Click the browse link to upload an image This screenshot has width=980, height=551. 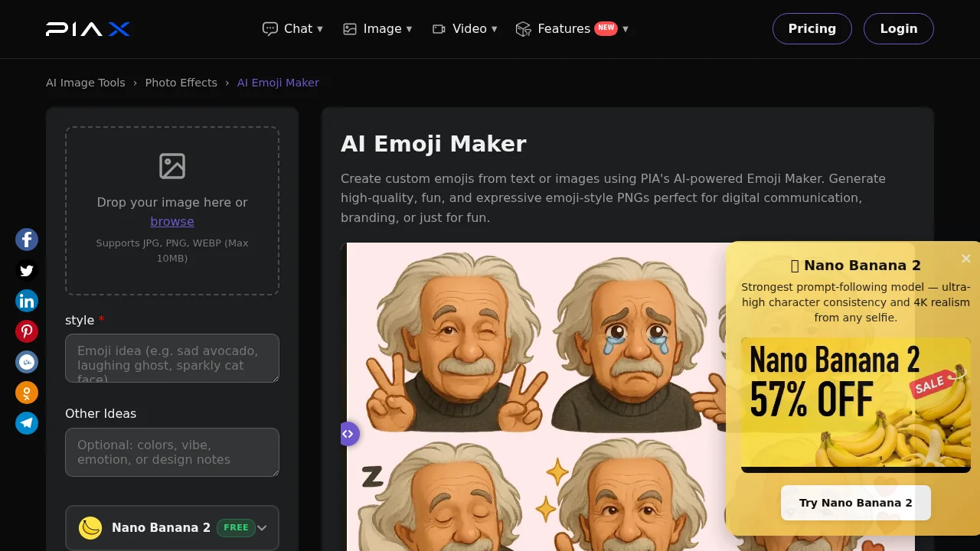172,221
